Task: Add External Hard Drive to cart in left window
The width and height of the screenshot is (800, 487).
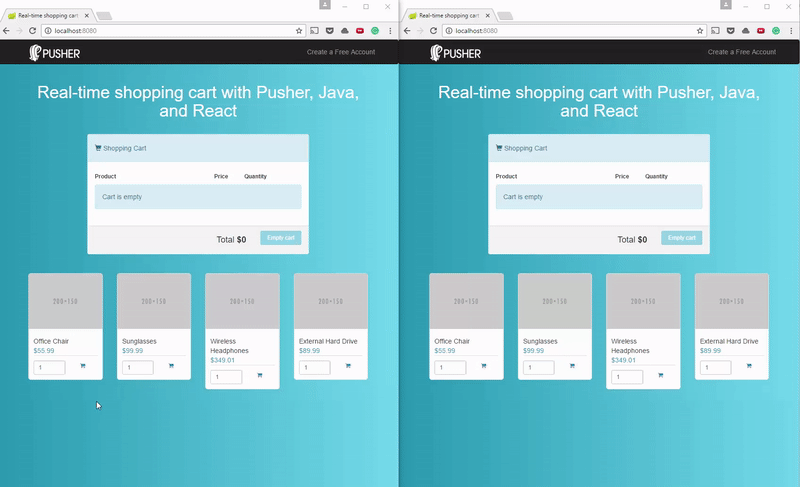Action: 348,366
